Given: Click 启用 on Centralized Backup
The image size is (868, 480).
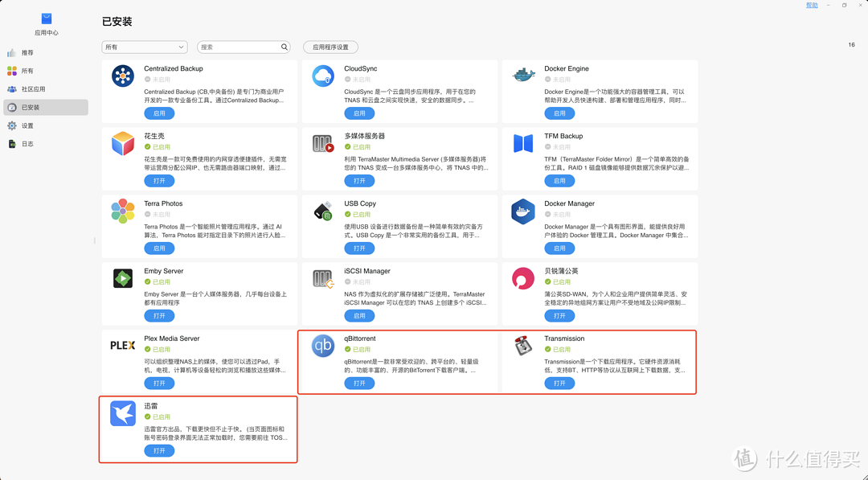Looking at the screenshot, I should [158, 113].
